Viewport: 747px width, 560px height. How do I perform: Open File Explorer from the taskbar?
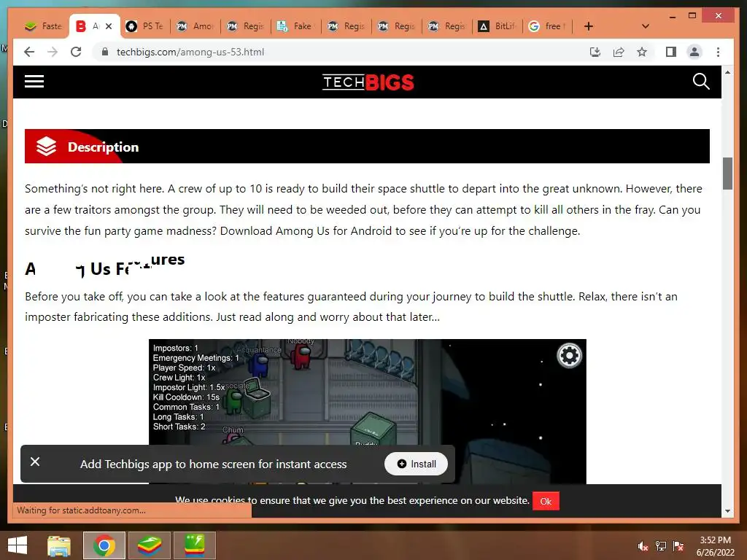click(59, 545)
